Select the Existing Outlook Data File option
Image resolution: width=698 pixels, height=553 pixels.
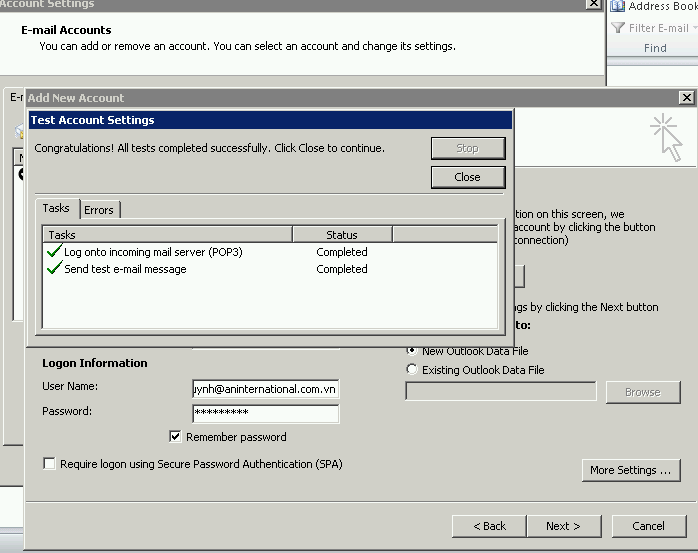[x=412, y=370]
